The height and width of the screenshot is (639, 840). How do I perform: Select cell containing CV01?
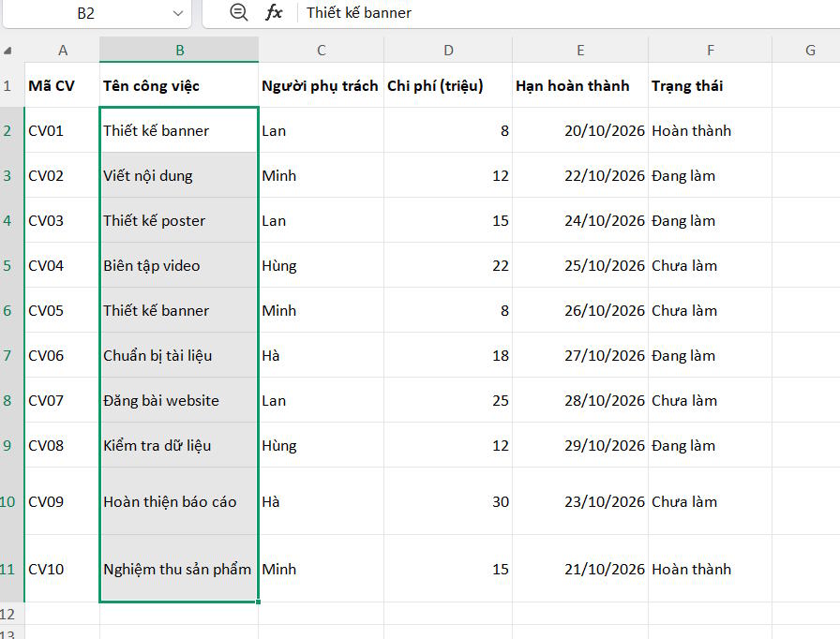click(62, 130)
